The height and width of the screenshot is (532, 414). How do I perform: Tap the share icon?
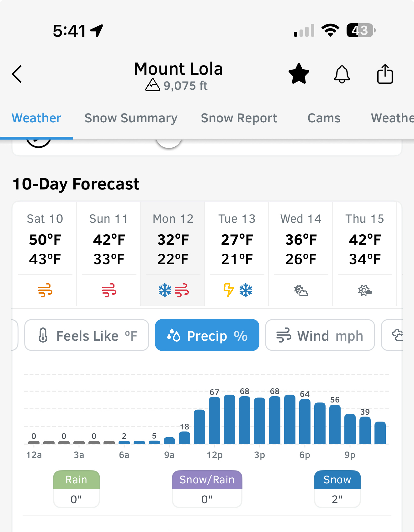(x=385, y=74)
